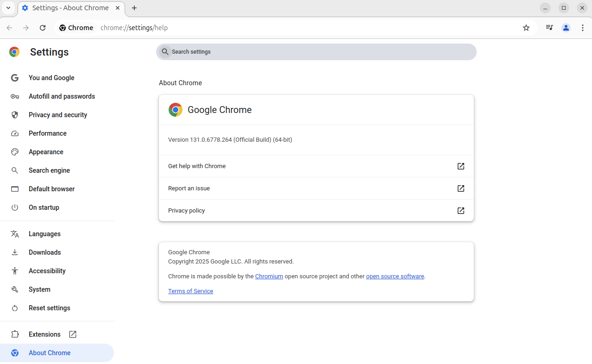Select Privacy and security in sidebar

pos(58,115)
